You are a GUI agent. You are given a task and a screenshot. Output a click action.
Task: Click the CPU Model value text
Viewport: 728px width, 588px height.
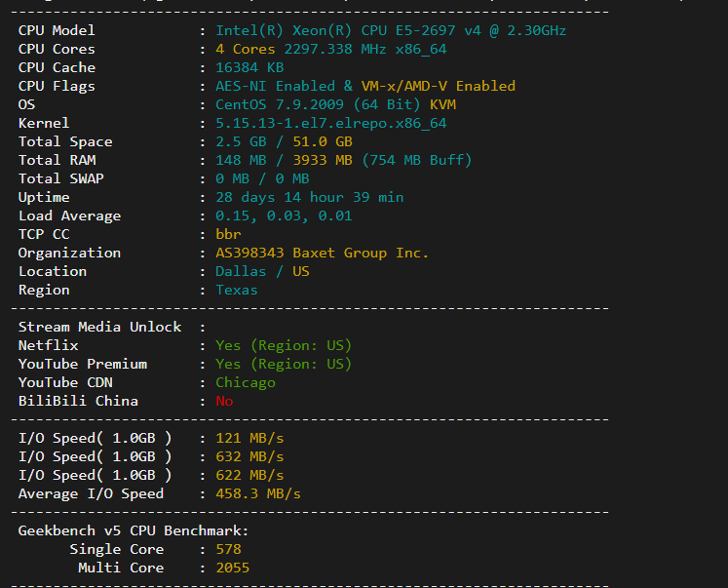point(391,30)
